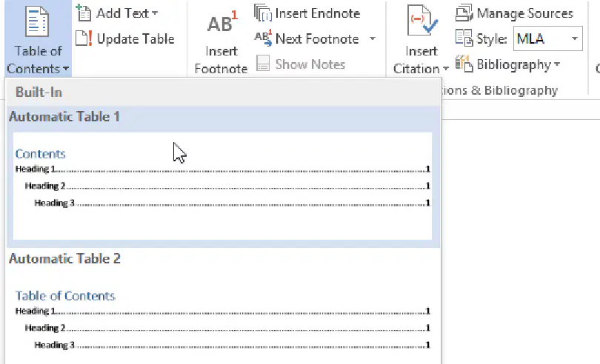Click the Update Table label
600x364 pixels.
point(136,38)
